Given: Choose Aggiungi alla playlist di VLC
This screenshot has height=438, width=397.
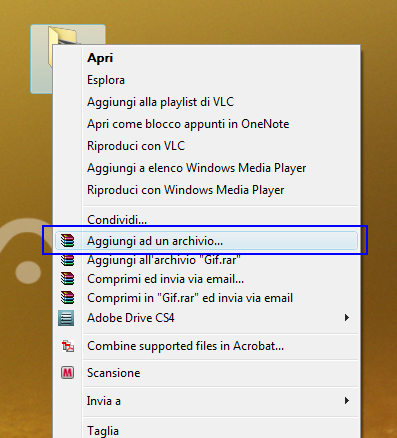Looking at the screenshot, I should click(x=160, y=102).
